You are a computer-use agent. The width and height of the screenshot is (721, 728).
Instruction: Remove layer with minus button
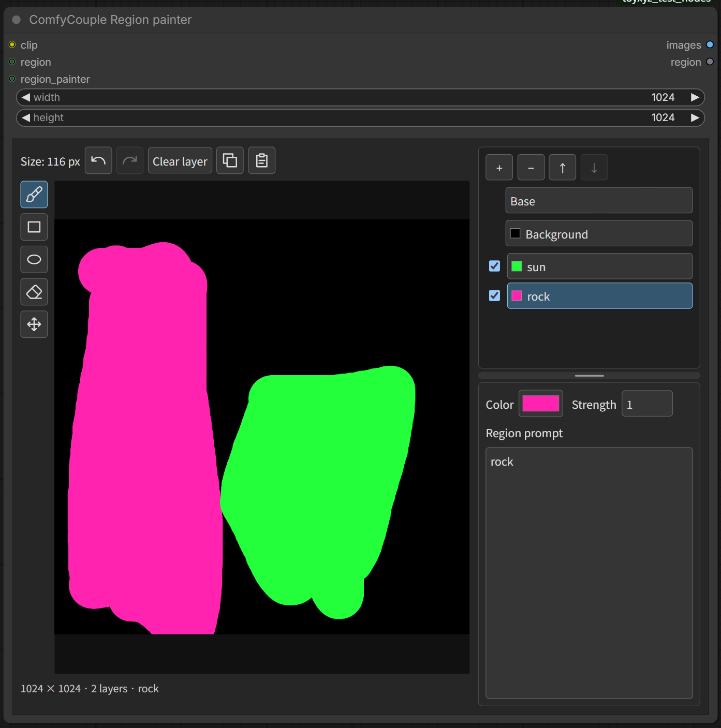pyautogui.click(x=531, y=168)
